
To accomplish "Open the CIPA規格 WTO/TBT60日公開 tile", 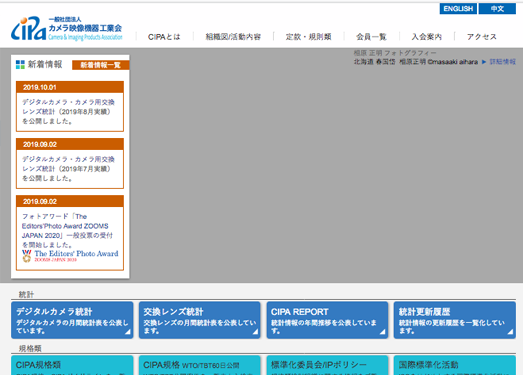I will [199, 365].
